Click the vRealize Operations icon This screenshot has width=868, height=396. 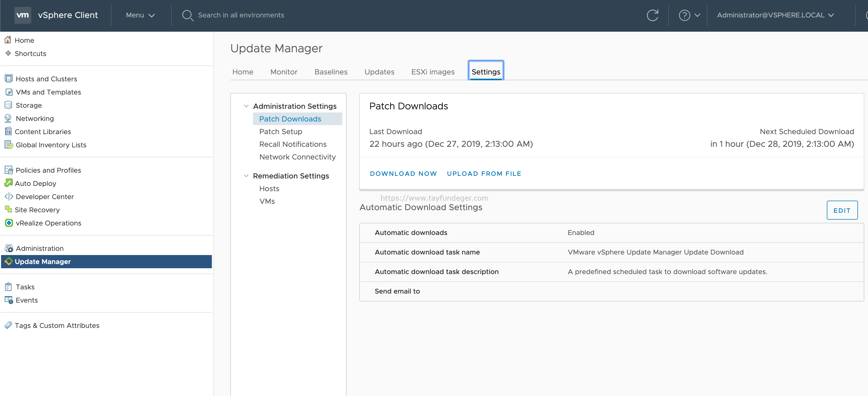9,223
